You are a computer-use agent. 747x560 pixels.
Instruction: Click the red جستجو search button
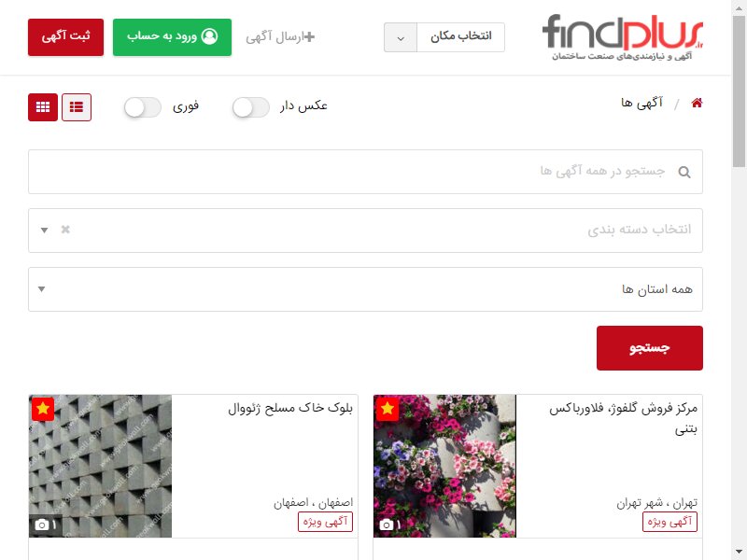pos(649,348)
